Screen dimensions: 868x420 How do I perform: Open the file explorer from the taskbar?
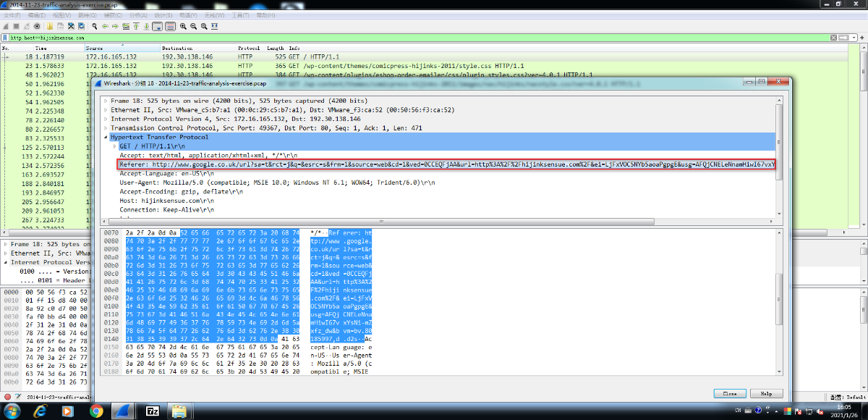tap(178, 411)
